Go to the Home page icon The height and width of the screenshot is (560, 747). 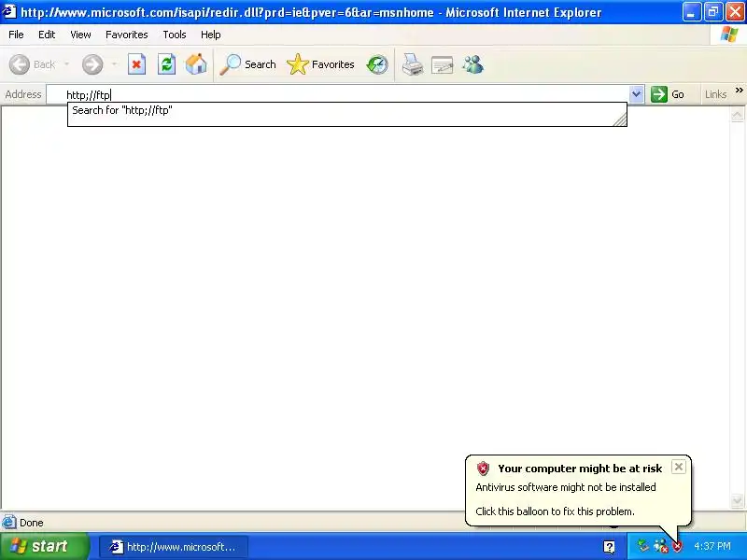196,64
